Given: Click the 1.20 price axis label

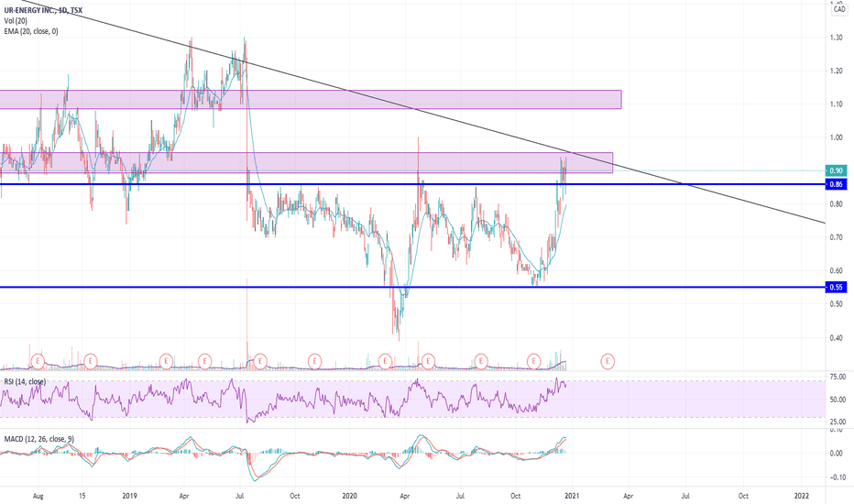Looking at the screenshot, I should coord(837,71).
